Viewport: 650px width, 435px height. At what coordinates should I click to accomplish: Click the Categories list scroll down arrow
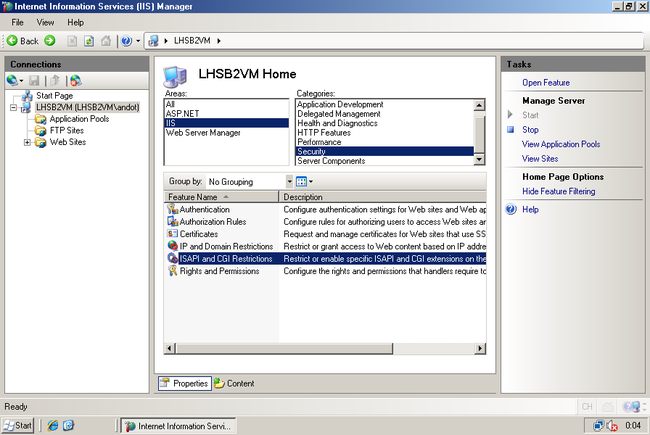(479, 159)
